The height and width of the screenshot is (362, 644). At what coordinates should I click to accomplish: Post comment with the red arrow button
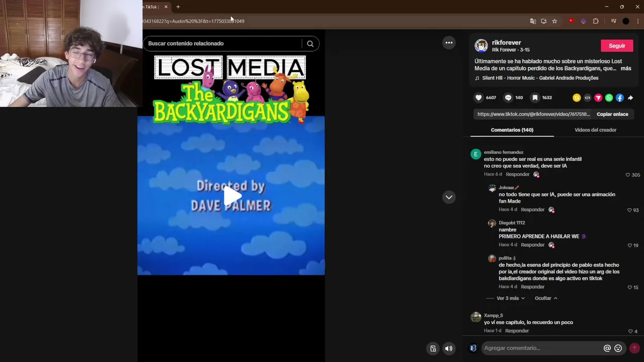click(634, 348)
